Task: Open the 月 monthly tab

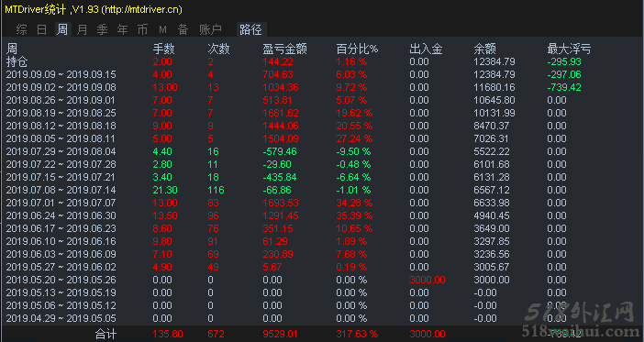Action: click(83, 29)
